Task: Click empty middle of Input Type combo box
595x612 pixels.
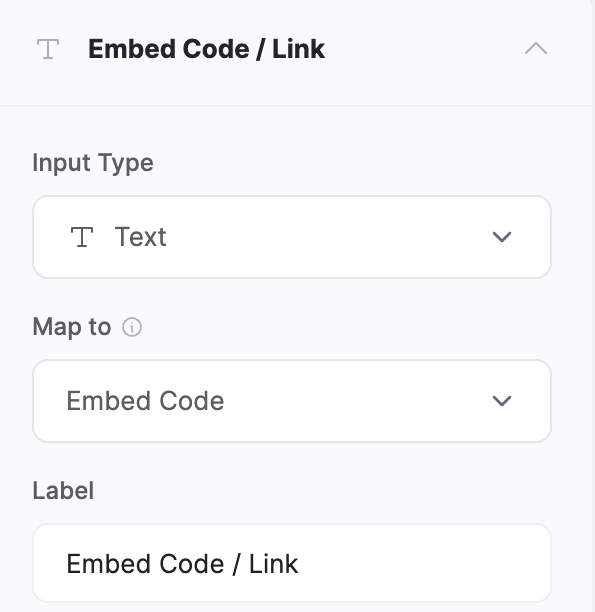Action: (328, 237)
